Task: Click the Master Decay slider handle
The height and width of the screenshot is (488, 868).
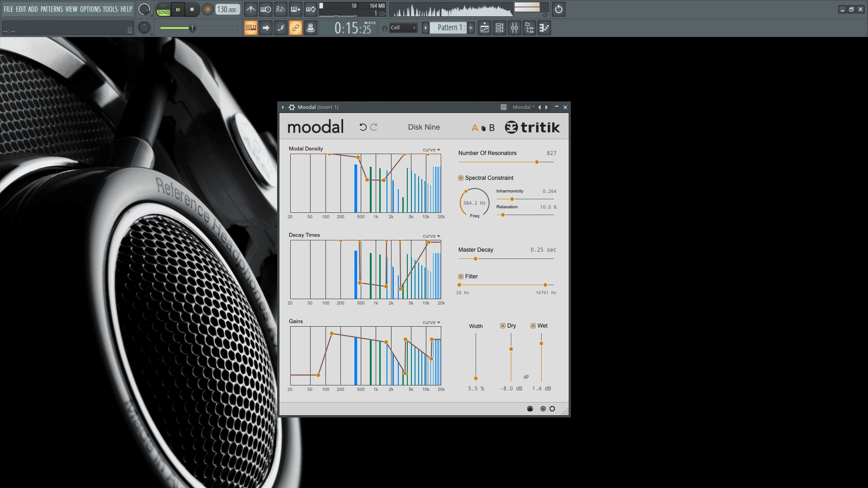Action: [x=475, y=259]
